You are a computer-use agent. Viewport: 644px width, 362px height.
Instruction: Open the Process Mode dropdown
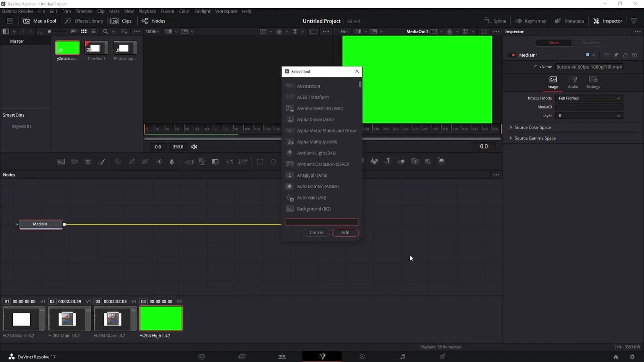(x=590, y=98)
